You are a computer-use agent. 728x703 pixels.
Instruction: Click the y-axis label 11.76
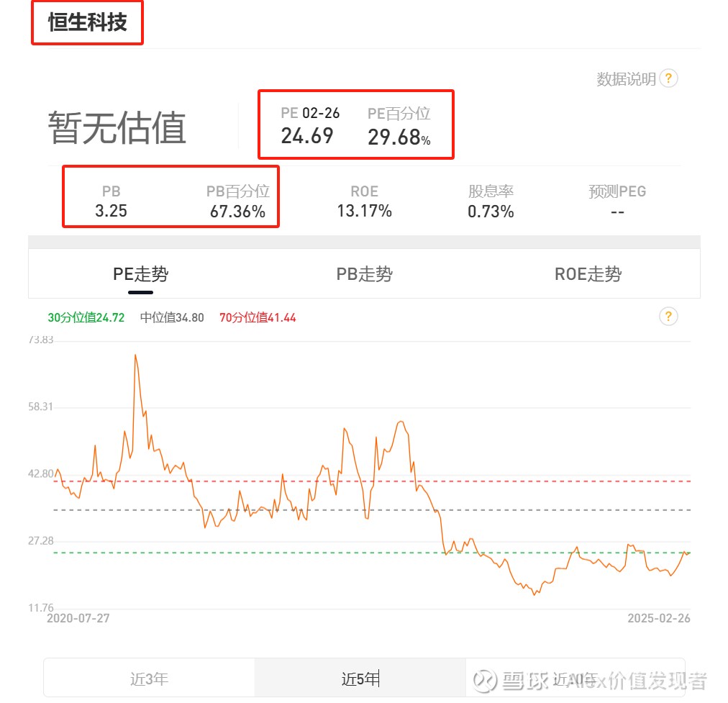click(41, 607)
